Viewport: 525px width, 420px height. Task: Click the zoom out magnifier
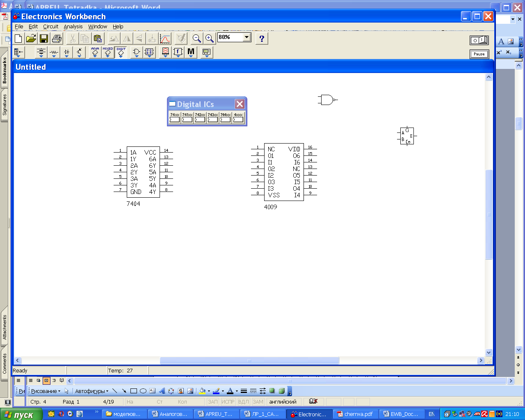click(x=197, y=39)
